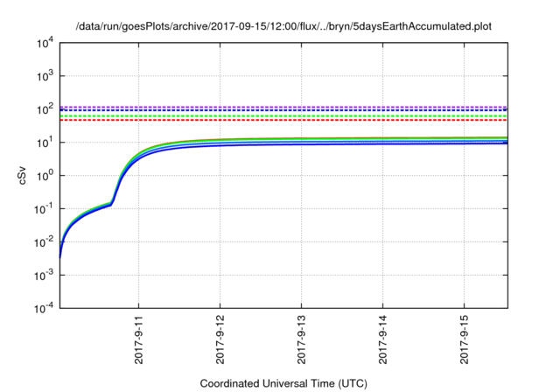Click the 2017-9-11 date tick label
Viewport: 560px width, 392px height.
point(138,339)
